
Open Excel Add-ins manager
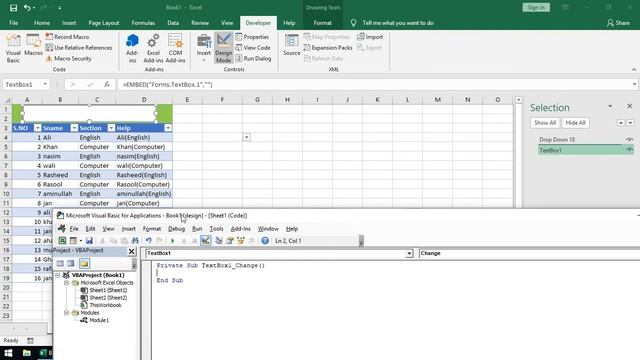coord(153,48)
